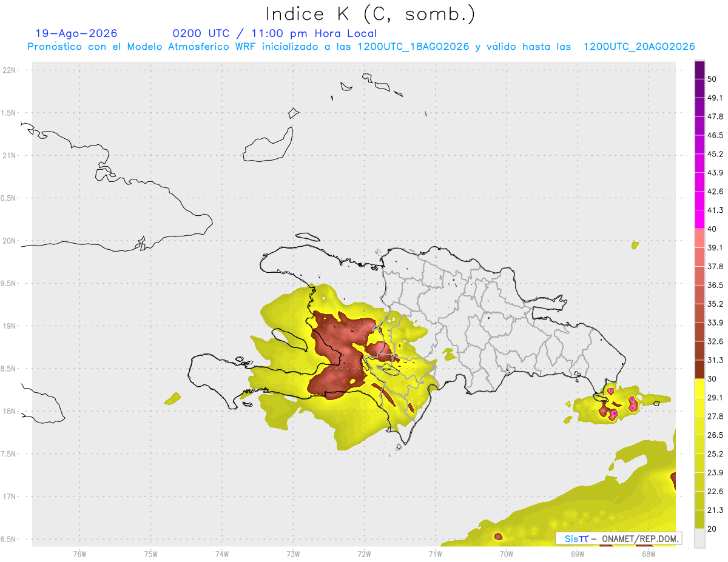
Task: Click the longitude label "69W"
Action: (578, 553)
